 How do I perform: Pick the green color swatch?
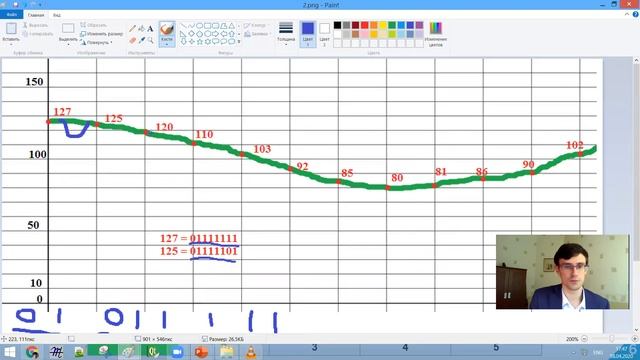(x=392, y=25)
